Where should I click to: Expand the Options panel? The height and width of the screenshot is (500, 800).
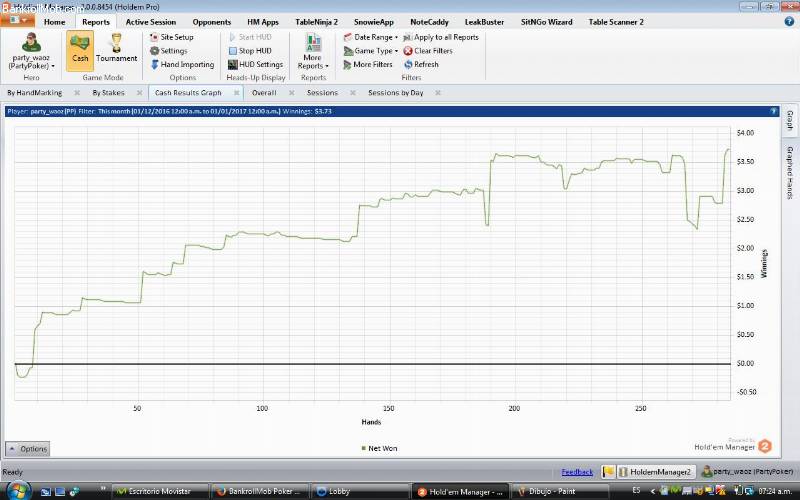tap(28, 448)
